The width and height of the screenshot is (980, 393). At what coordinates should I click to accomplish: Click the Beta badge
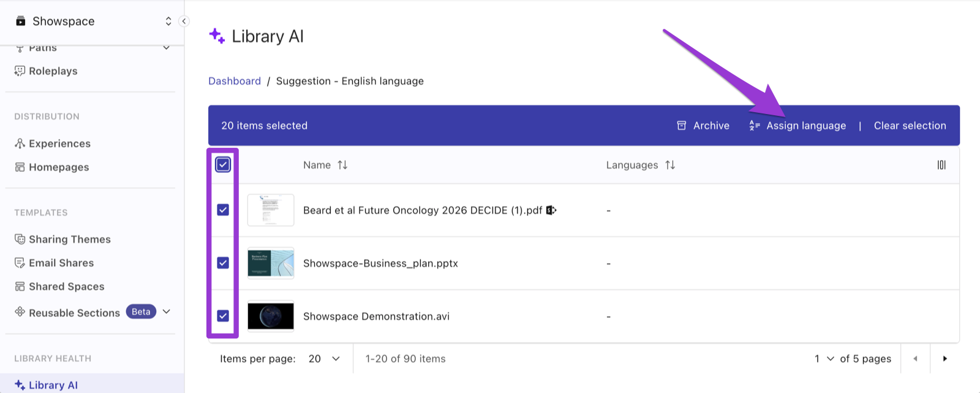click(x=141, y=312)
